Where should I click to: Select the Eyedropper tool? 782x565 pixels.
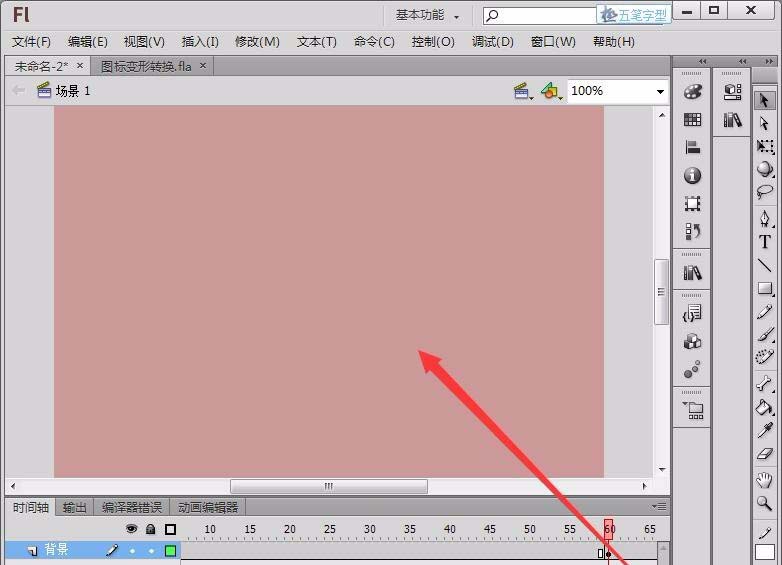tap(765, 430)
